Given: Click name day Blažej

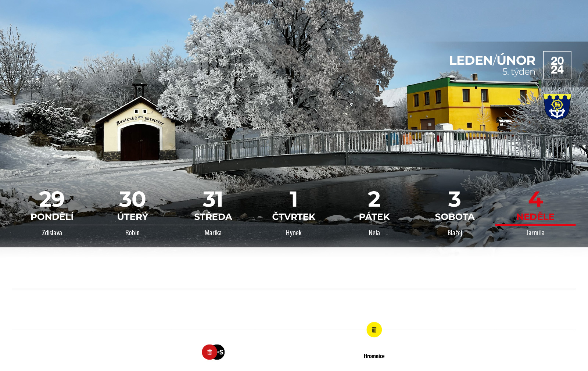Looking at the screenshot, I should 455,233.
